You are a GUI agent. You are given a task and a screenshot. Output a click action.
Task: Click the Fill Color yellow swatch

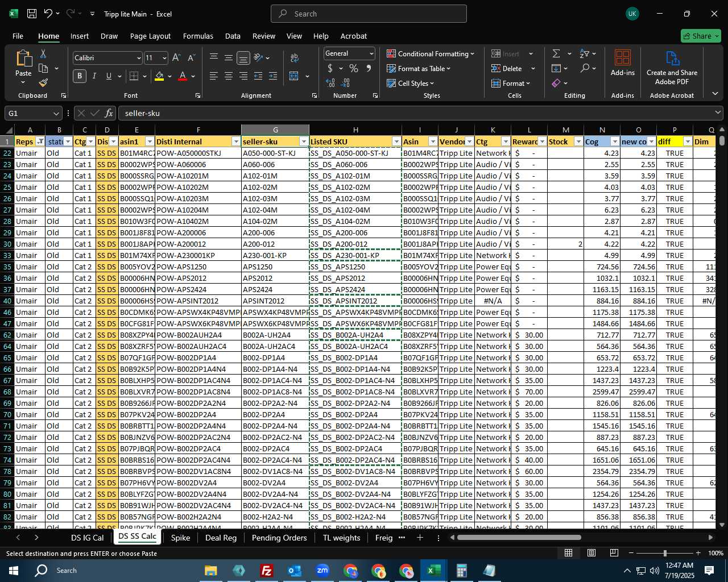[159, 76]
